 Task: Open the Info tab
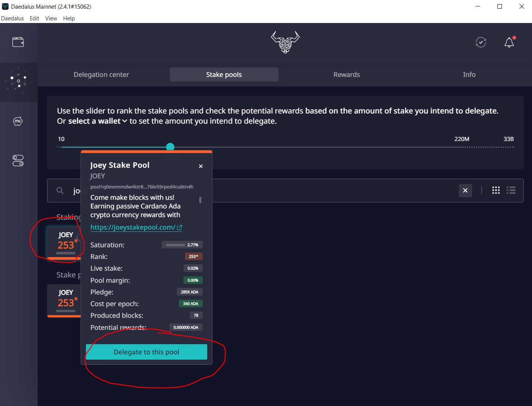tap(469, 75)
